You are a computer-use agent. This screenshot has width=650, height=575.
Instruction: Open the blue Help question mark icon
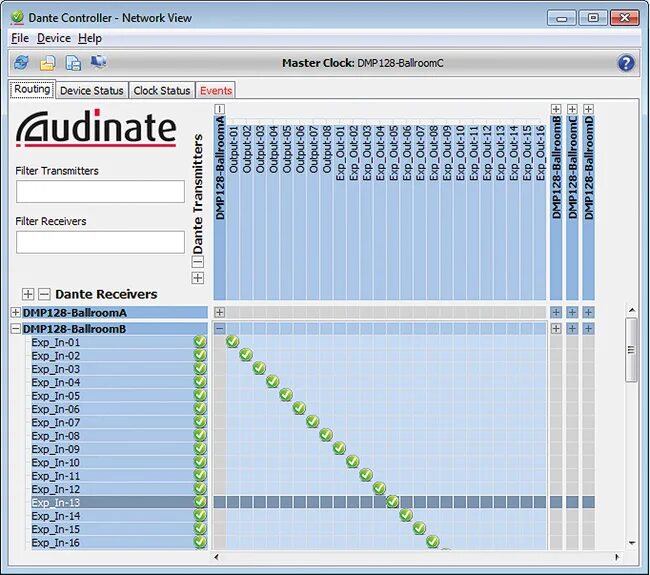point(626,63)
